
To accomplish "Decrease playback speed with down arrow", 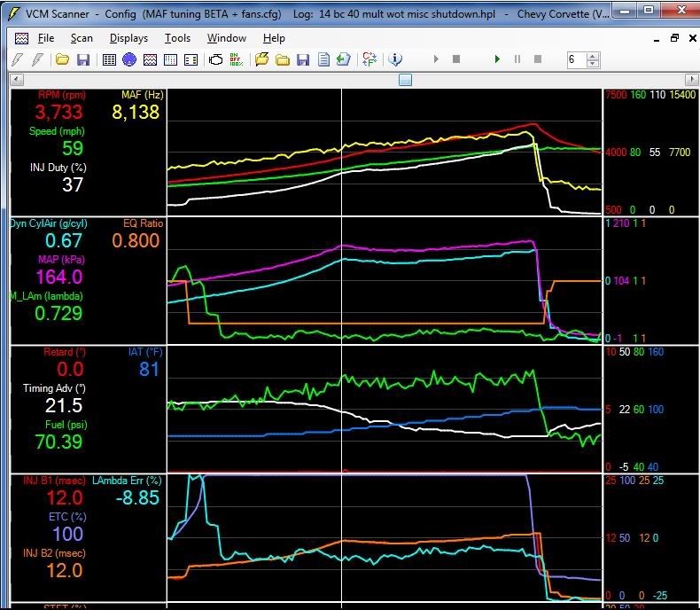I will 593,64.
